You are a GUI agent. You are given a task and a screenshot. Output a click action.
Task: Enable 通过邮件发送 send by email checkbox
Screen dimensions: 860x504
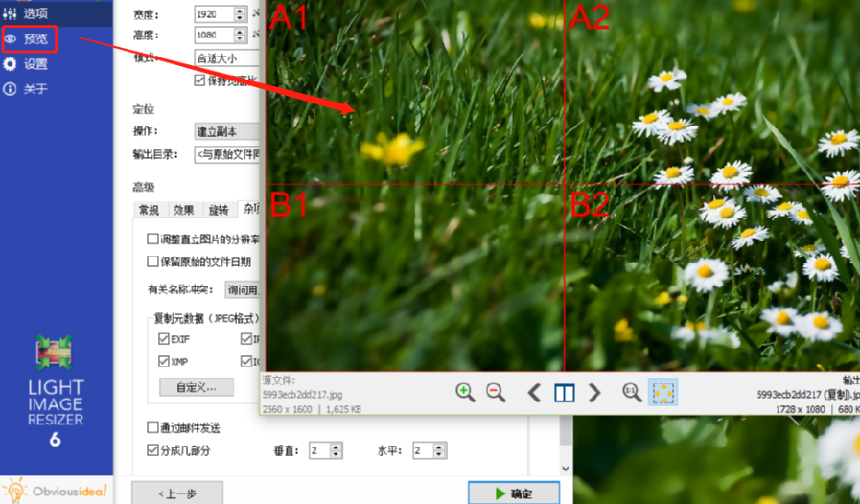point(152,427)
